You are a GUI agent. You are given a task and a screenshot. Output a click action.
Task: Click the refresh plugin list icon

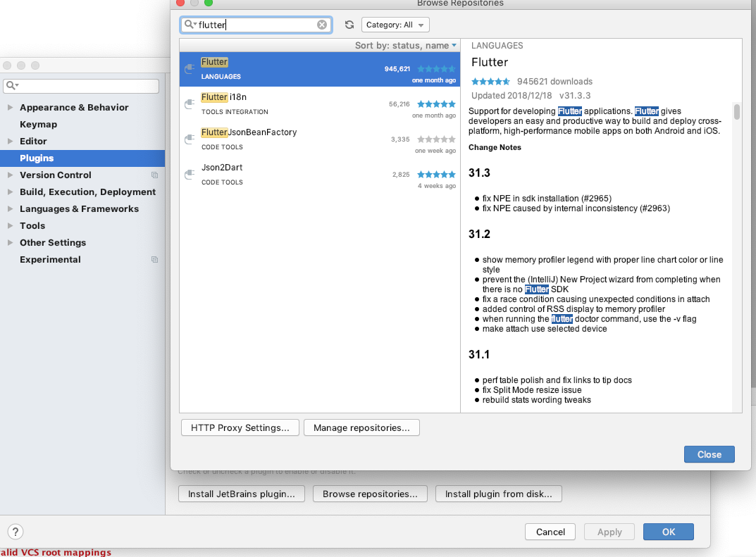349,25
